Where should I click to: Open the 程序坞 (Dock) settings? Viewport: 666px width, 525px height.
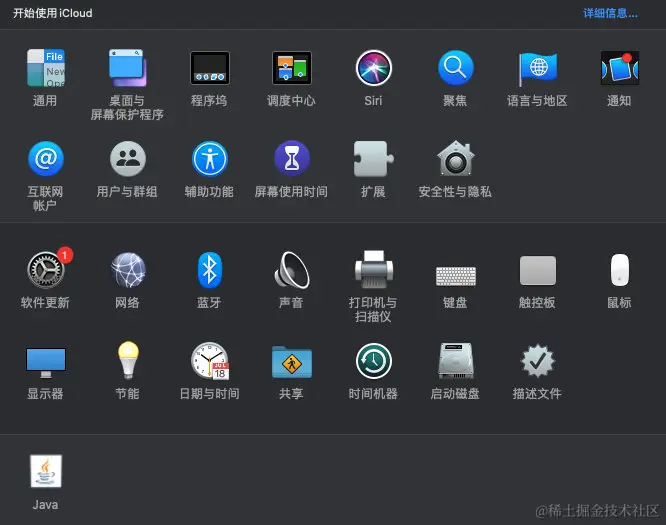coord(209,68)
